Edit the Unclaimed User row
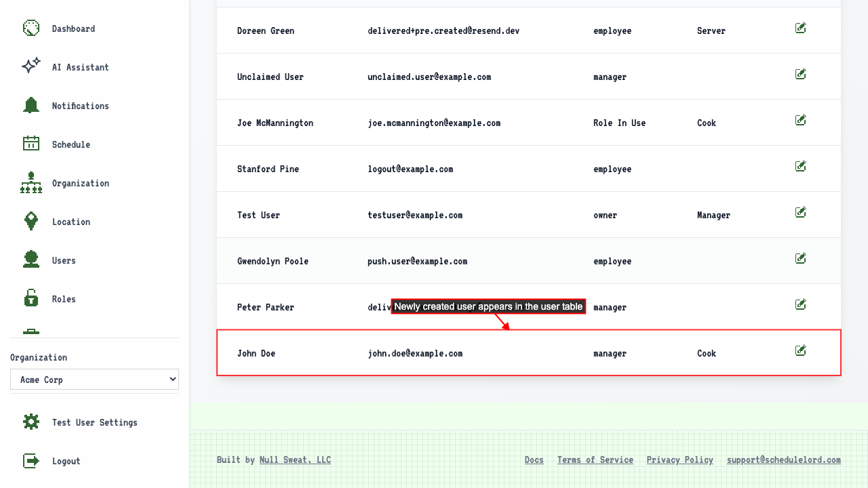 pyautogui.click(x=800, y=74)
